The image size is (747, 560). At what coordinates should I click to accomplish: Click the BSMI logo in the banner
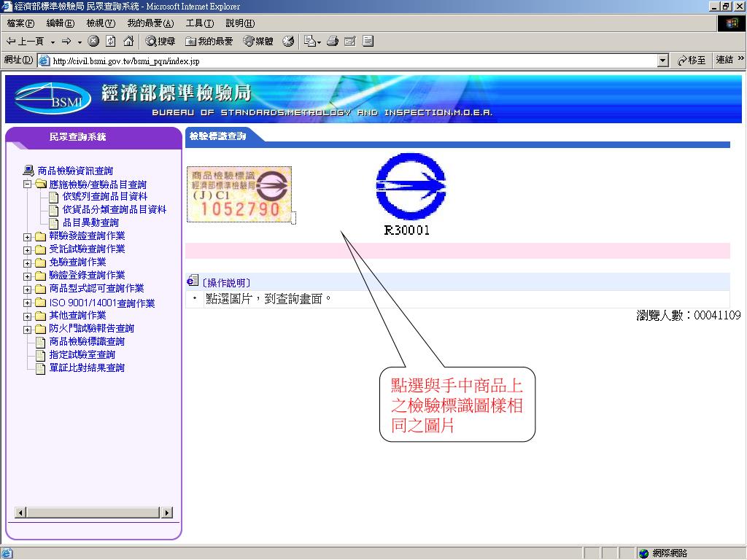[53, 98]
